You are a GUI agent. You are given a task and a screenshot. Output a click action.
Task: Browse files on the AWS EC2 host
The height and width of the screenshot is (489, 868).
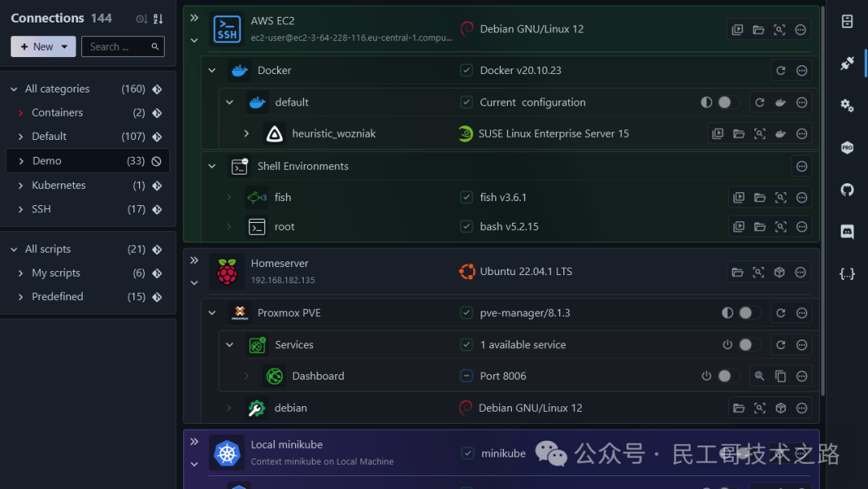[759, 29]
